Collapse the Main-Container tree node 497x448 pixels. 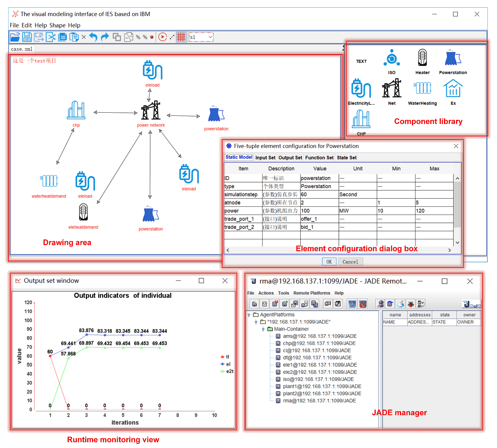[x=263, y=329]
